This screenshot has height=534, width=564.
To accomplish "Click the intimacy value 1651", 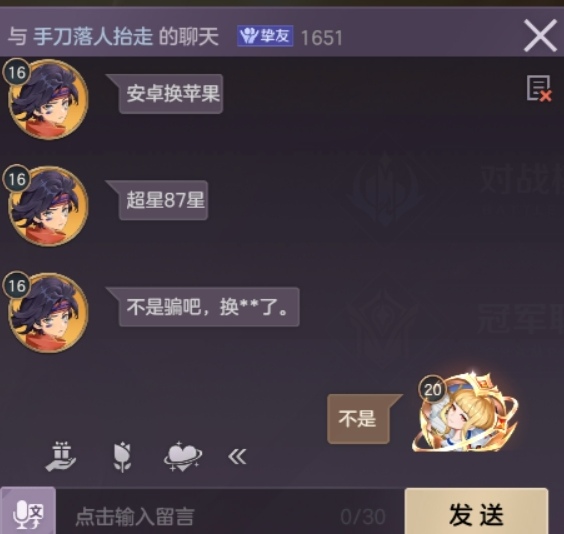I will click(x=322, y=37).
